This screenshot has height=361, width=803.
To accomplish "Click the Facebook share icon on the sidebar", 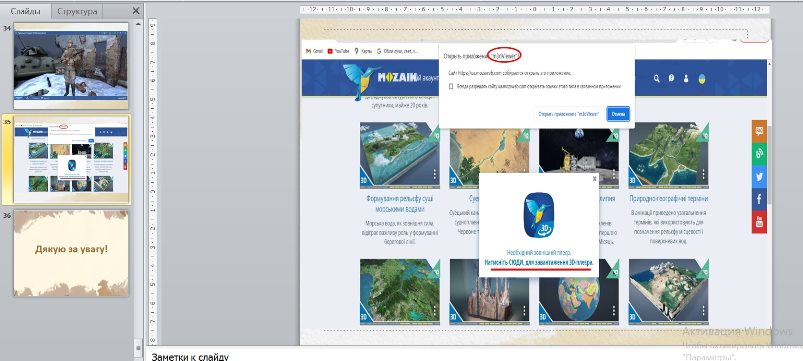I will [759, 199].
